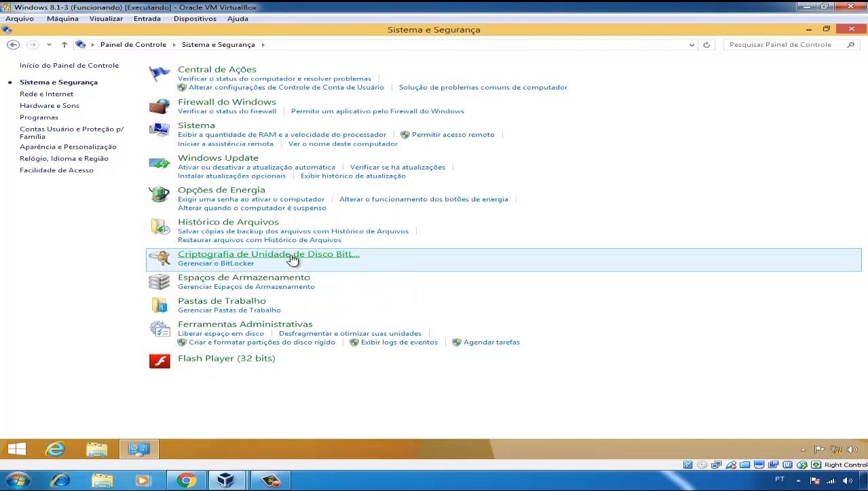The image size is (868, 491).
Task: Launch Internet Explorer from the guest taskbar
Action: click(x=56, y=449)
